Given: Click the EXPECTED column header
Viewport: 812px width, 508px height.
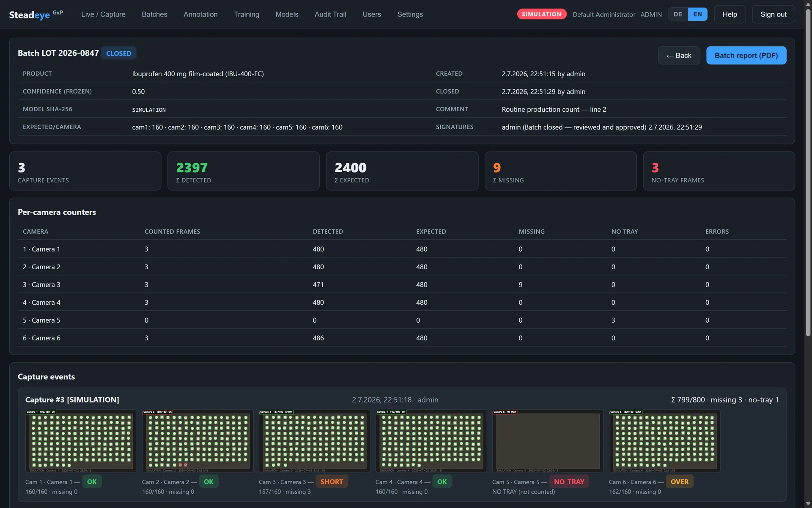Looking at the screenshot, I should click(431, 232).
